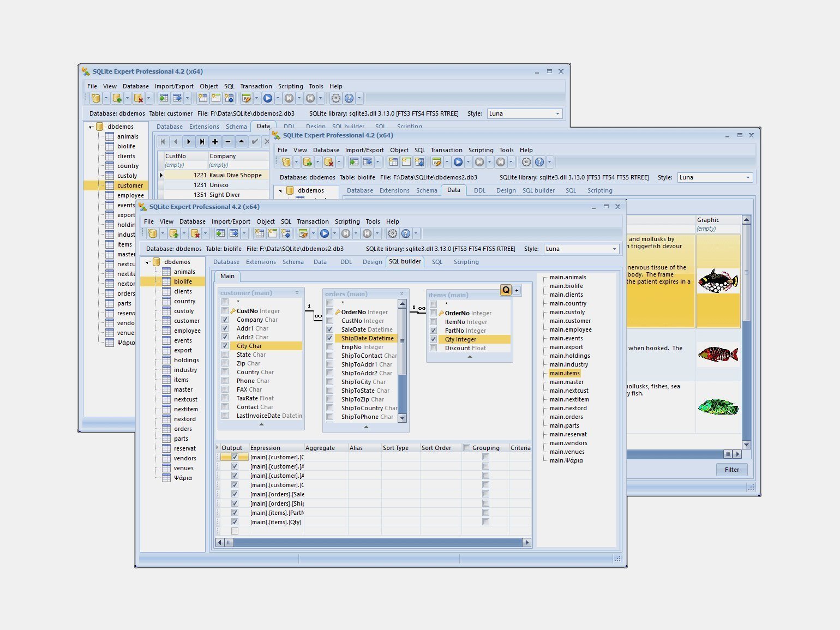Open the Style dropdown in the middle biolife window
Image resolution: width=840 pixels, height=630 pixels.
[748, 177]
